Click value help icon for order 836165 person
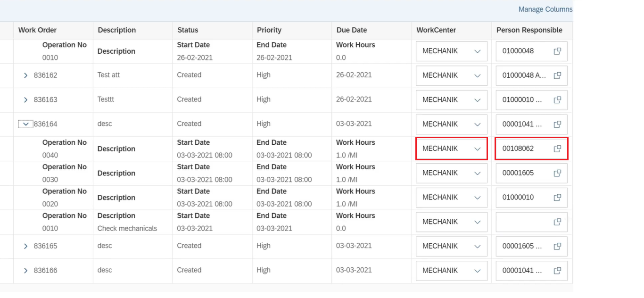Image resolution: width=644 pixels, height=298 pixels. click(x=557, y=246)
